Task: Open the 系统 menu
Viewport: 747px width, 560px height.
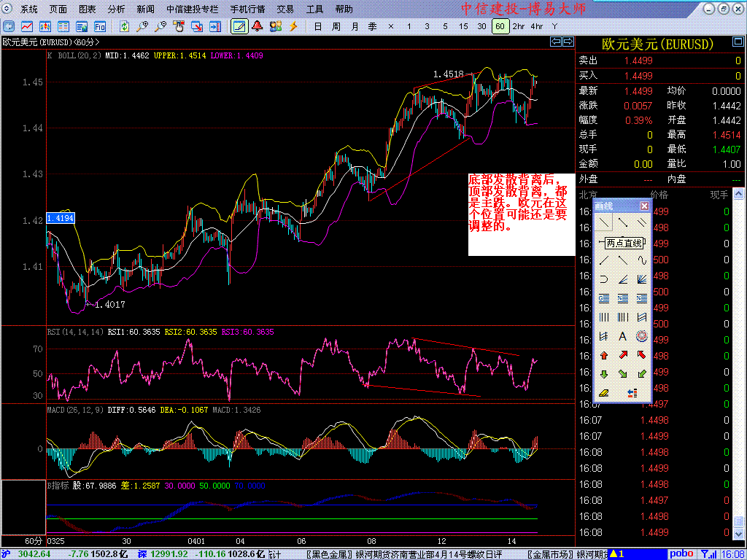Action: (29, 9)
